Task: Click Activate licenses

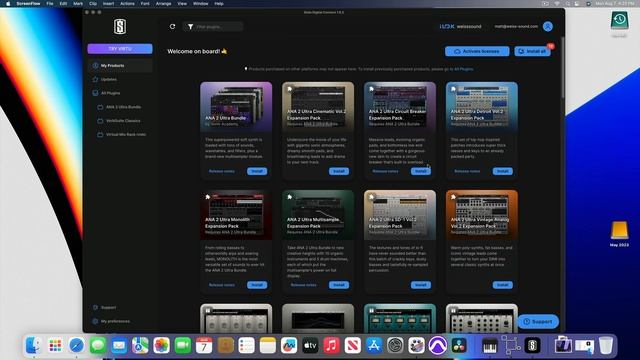Action: tap(477, 51)
